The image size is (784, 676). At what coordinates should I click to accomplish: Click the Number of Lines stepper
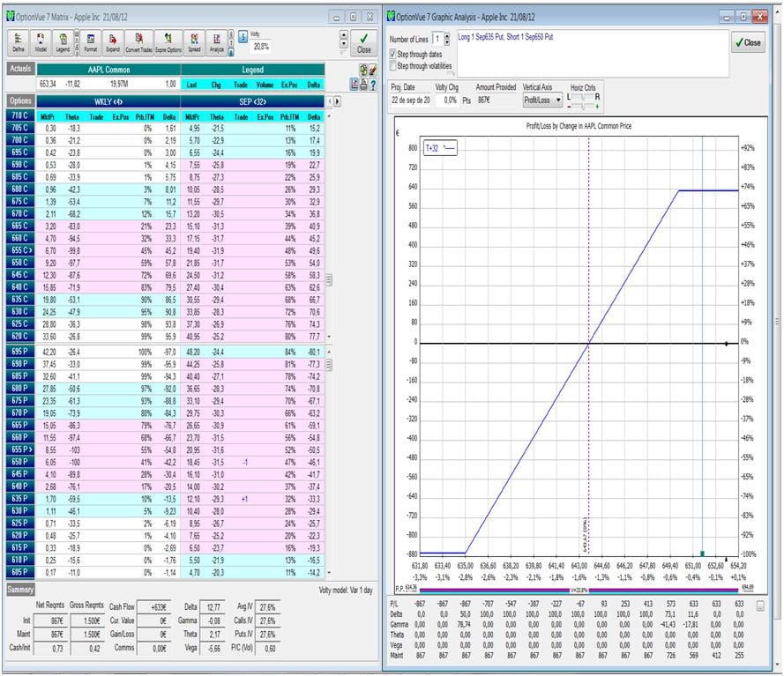(x=446, y=40)
